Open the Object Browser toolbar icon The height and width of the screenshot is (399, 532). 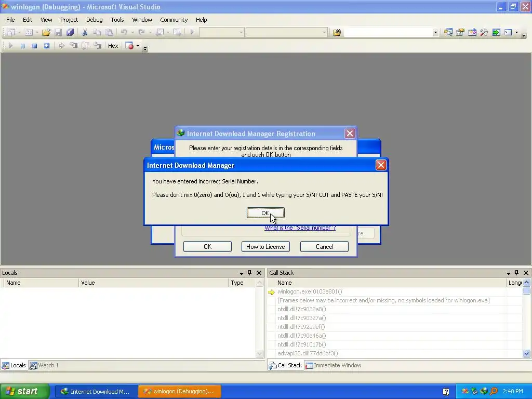click(472, 32)
